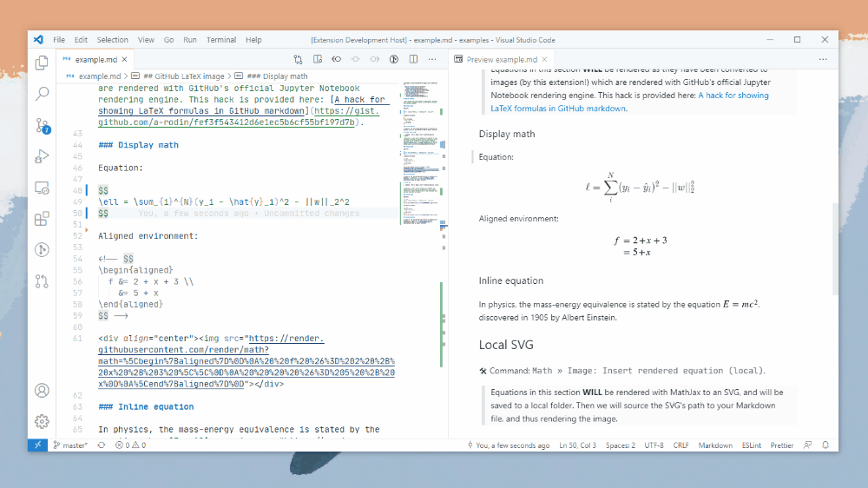Screen dimensions: 868x488
Task: Open the Go menu
Action: point(169,40)
